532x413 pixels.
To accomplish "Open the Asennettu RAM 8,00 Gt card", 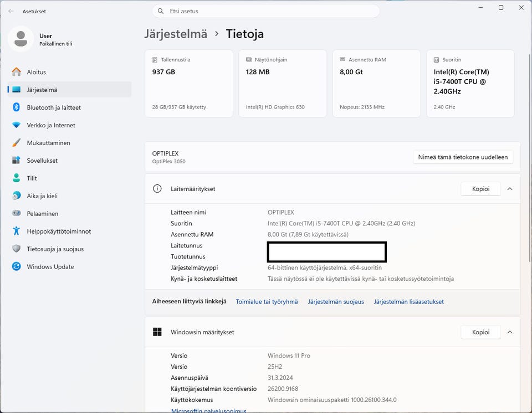I will point(377,84).
